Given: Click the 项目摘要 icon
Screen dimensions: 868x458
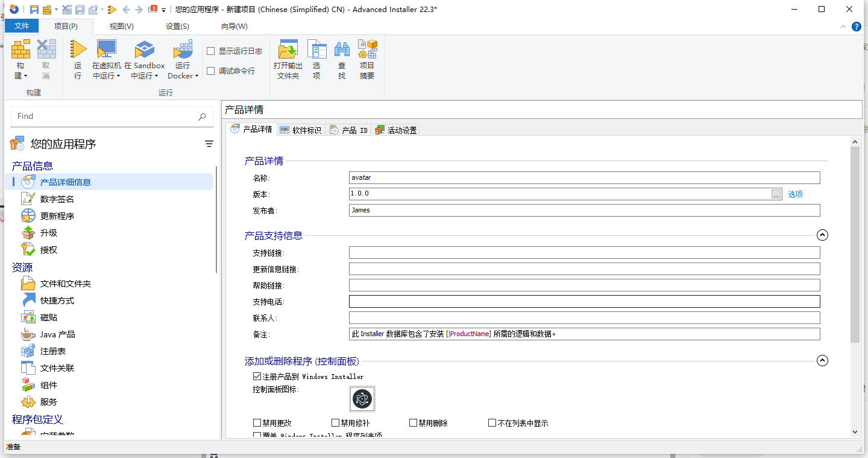Looking at the screenshot, I should click(366, 59).
